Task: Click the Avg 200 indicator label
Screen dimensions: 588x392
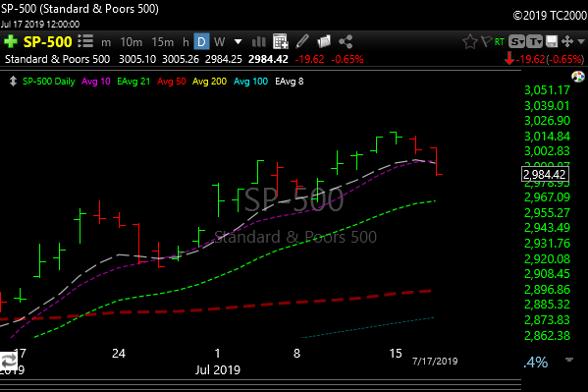Action: click(x=210, y=82)
